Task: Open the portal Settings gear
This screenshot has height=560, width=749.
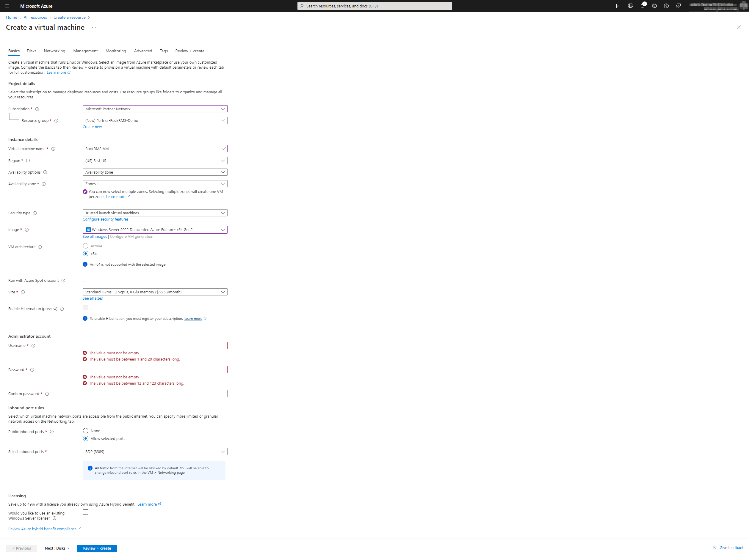Action: pos(654,6)
